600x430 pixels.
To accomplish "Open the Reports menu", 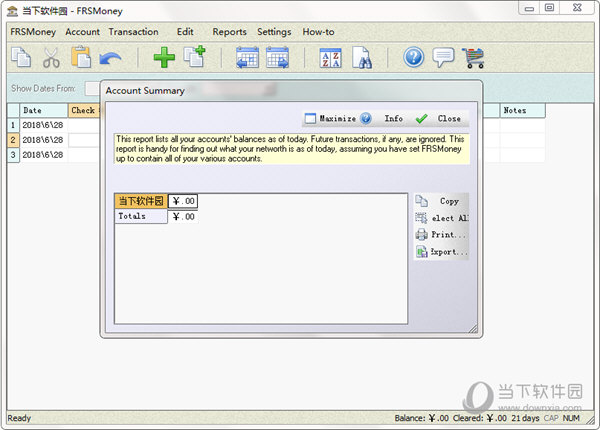I will click(x=229, y=32).
